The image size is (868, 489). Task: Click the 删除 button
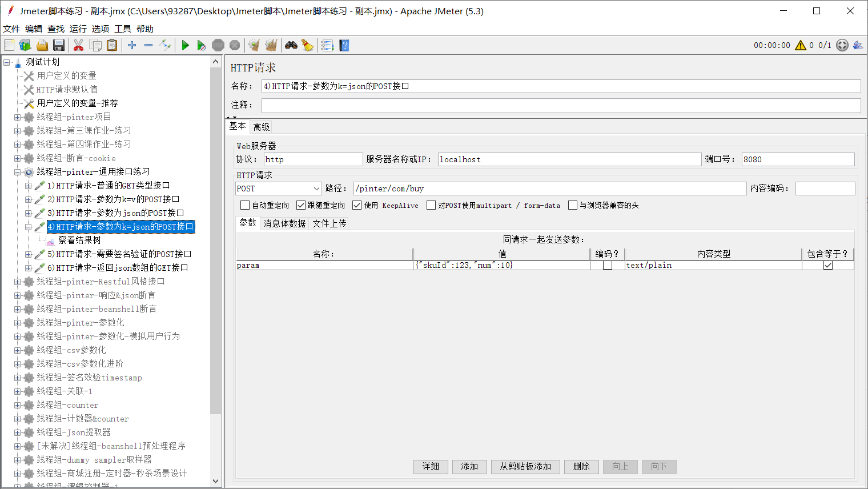coord(581,467)
